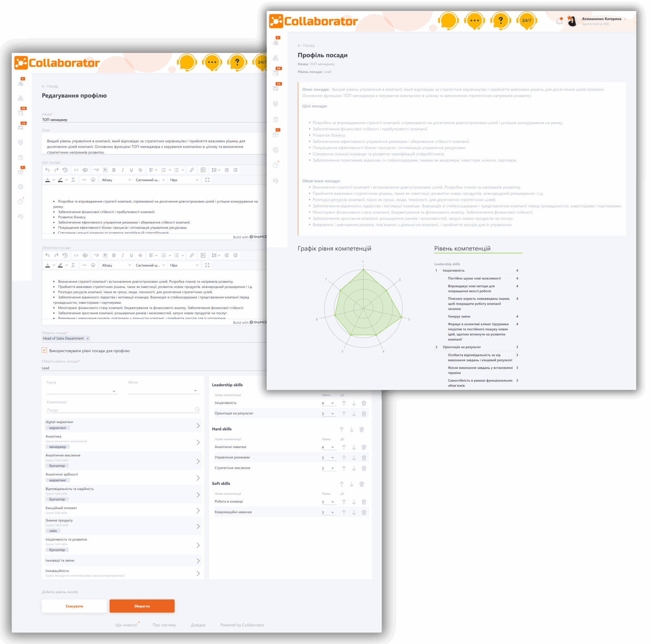
Task: Uncheck Використовувати рівні посади для профілю
Action: [x=44, y=350]
